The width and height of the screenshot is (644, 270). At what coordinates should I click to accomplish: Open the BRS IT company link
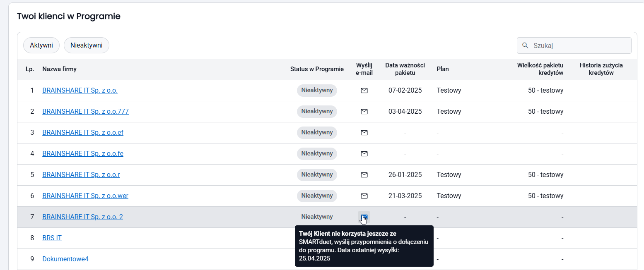[52, 238]
